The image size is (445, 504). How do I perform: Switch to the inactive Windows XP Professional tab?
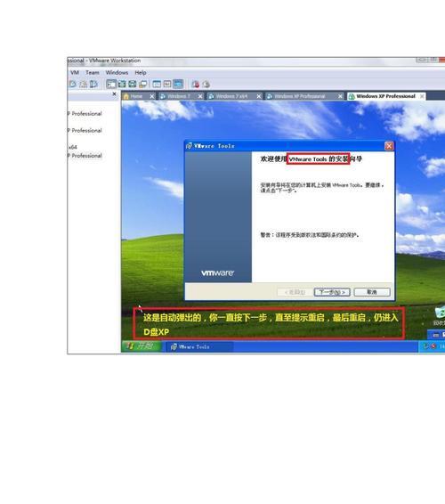(x=304, y=96)
